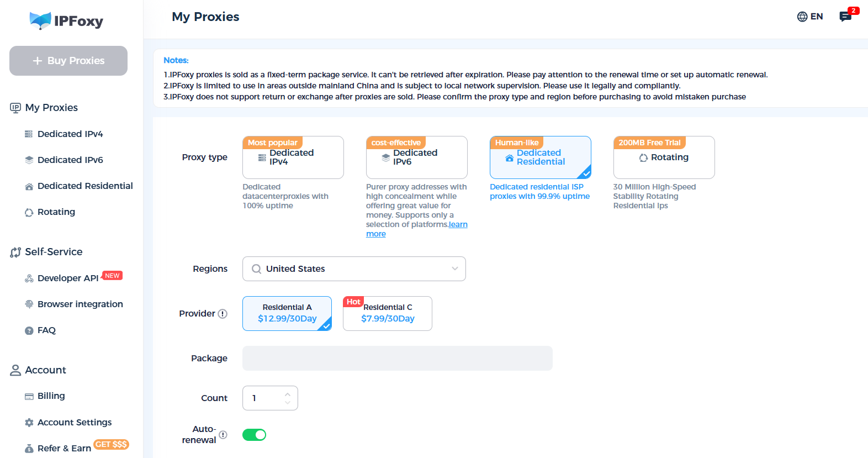Click the Account Settings gear icon

pos(29,423)
